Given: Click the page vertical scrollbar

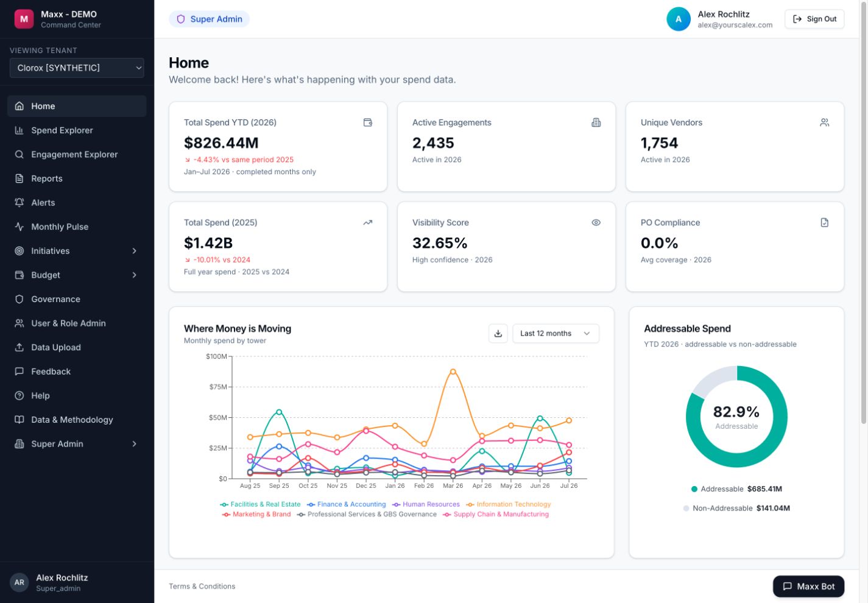Looking at the screenshot, I should [x=864, y=213].
